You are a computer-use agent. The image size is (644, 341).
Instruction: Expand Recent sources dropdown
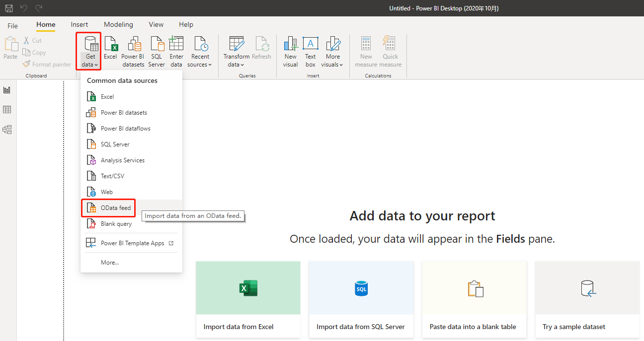[x=200, y=52]
